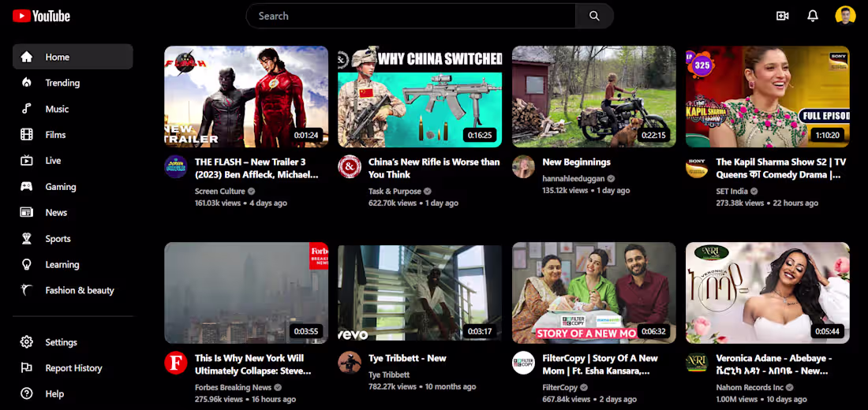868x410 pixels.
Task: Click the Help question mark icon
Action: 27,394
